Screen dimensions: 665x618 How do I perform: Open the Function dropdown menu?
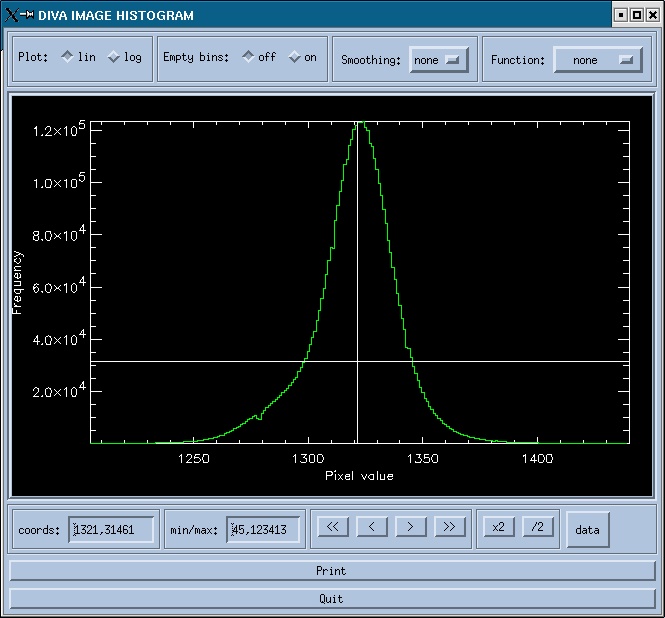coord(598,60)
